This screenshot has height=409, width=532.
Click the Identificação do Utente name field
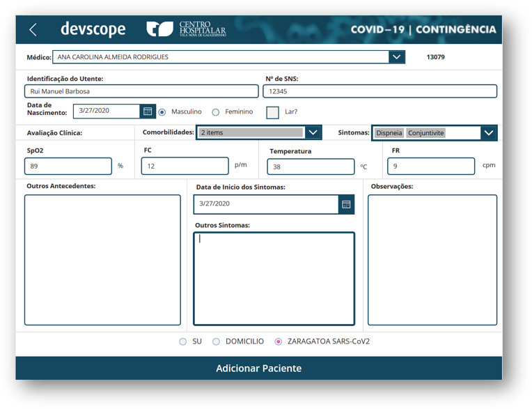[x=141, y=91]
